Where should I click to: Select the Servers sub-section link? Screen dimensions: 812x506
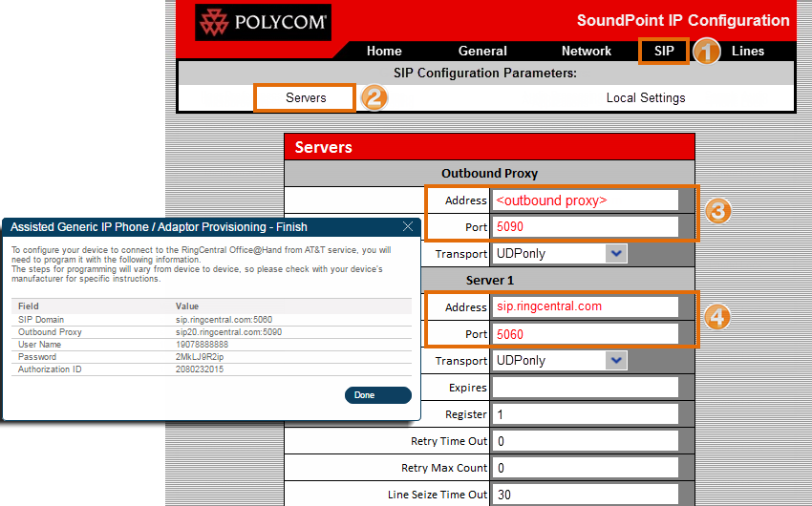point(306,97)
